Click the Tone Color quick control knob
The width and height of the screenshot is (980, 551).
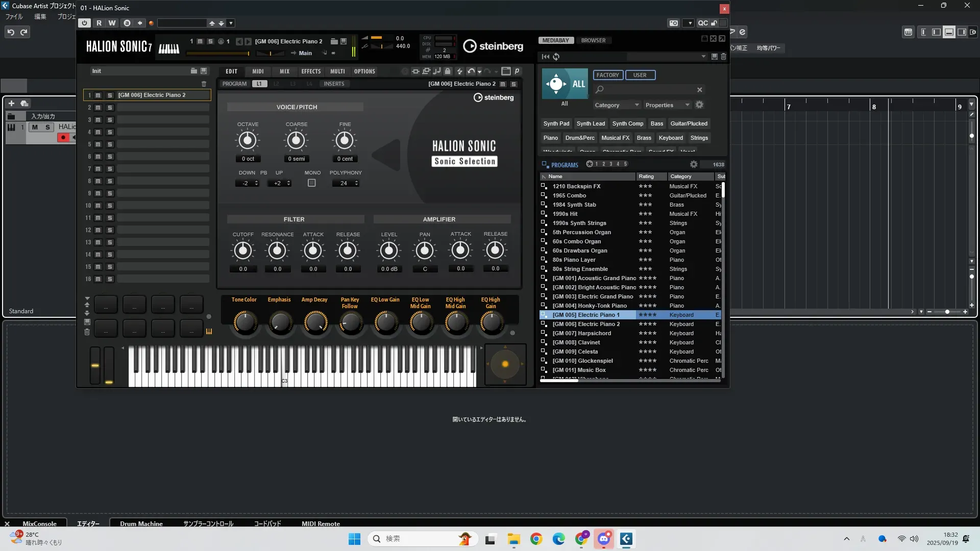(x=245, y=323)
